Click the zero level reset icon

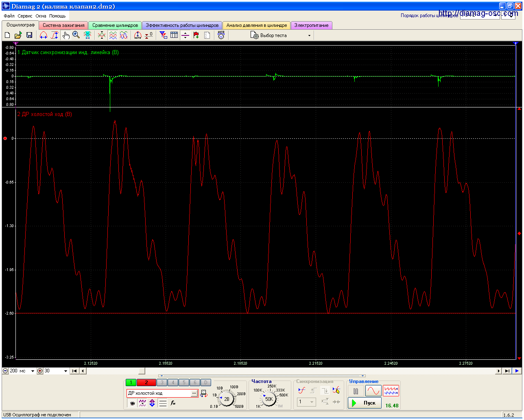[149, 35]
